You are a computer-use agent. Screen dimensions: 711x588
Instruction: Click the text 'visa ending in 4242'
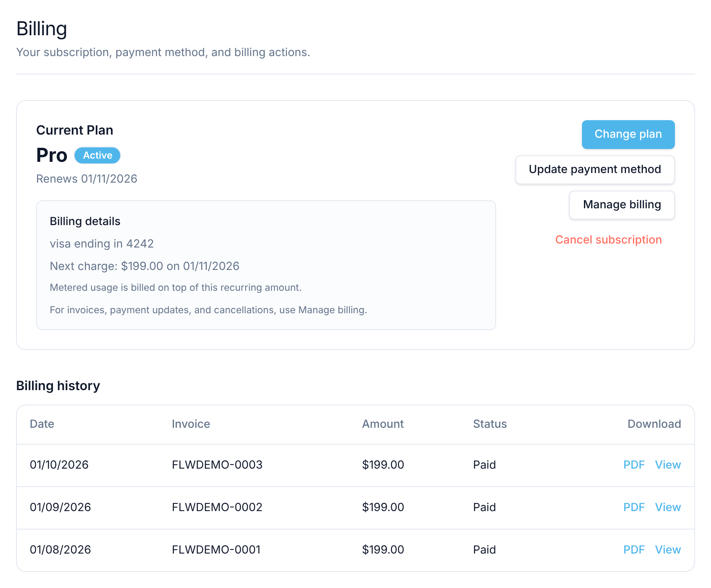point(102,244)
